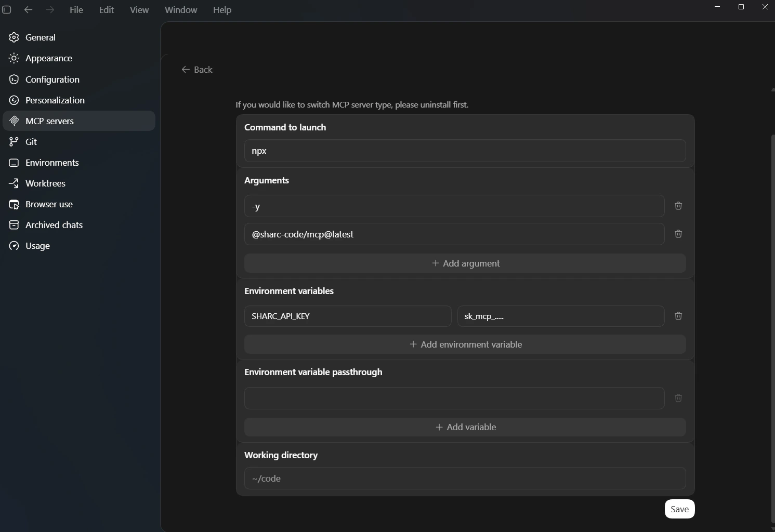Edit the @sharc-code/mcp@latest argument field
775x532 pixels.
click(454, 234)
